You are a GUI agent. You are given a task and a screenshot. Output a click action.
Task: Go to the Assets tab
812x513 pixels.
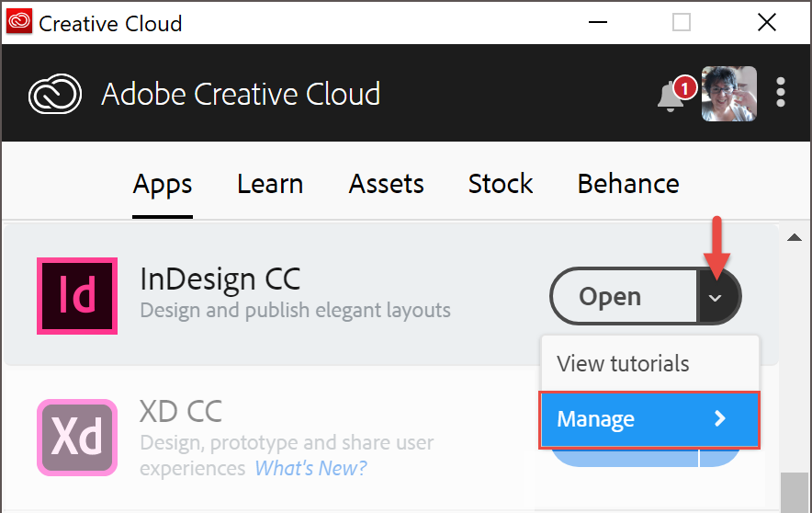[x=387, y=184]
